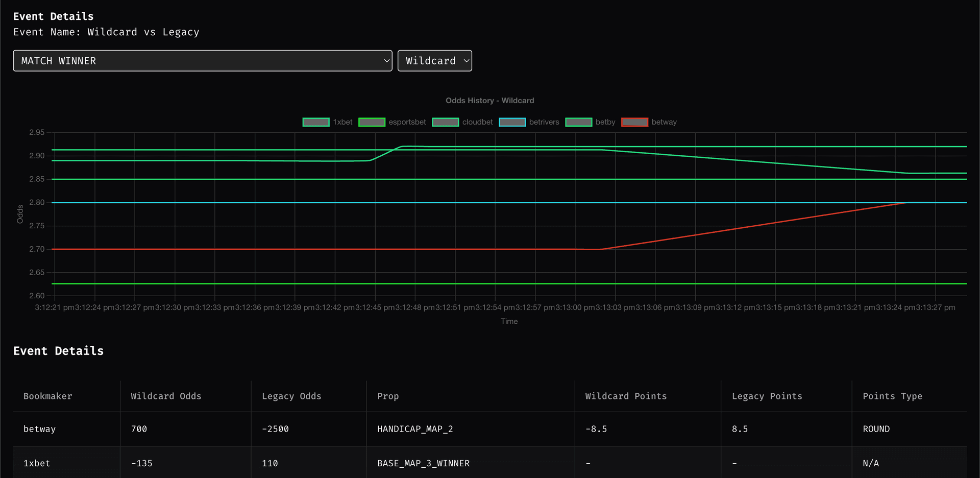
Task: Click the 2.95 odds axis label
Action: tap(37, 132)
